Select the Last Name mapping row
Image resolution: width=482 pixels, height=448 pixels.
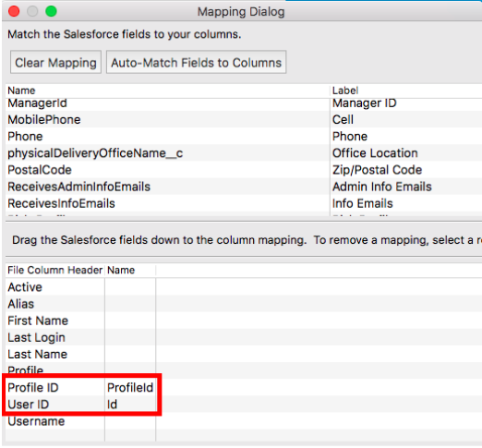[244, 354]
